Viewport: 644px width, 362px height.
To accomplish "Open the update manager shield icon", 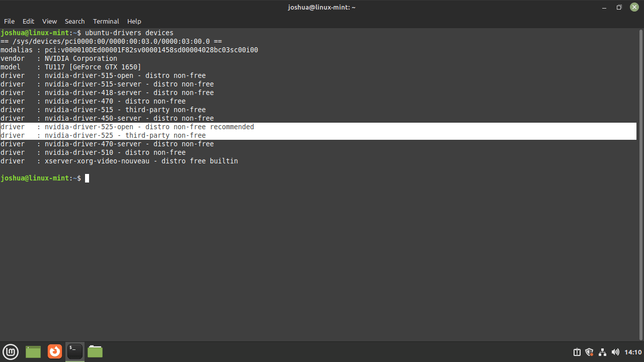I will pyautogui.click(x=590, y=352).
